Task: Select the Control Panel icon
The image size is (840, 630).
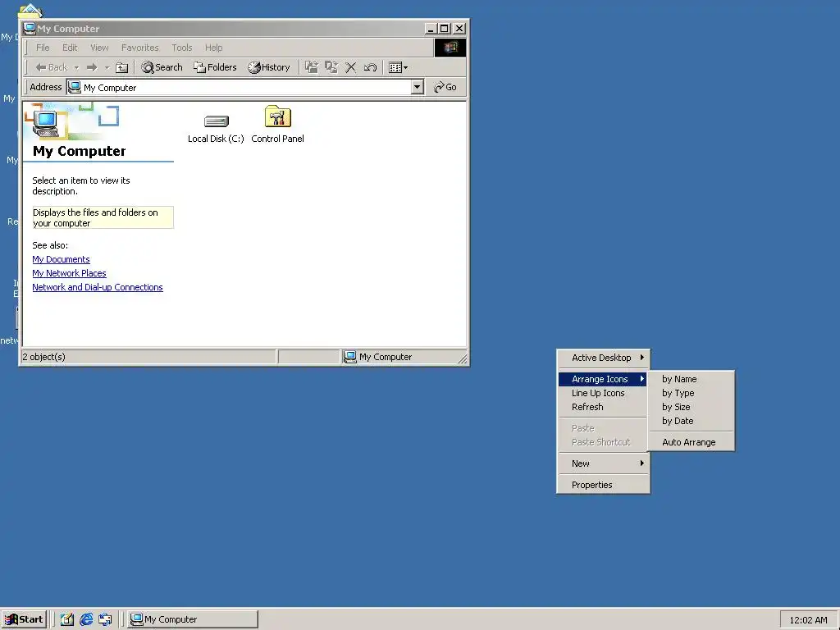Action: pos(277,125)
